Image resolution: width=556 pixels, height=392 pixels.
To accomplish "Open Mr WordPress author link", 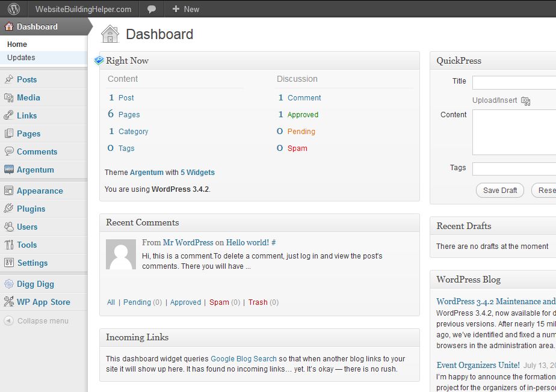I will 188,242.
